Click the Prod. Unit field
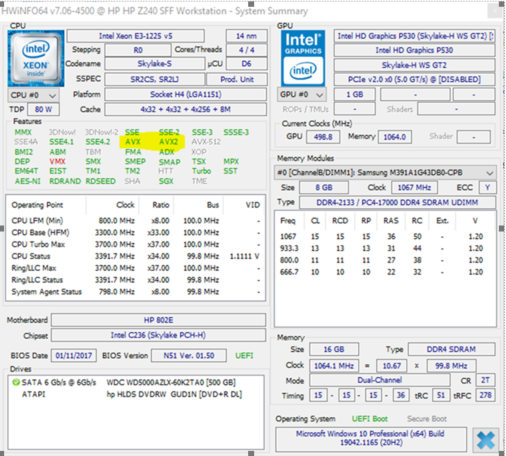Image resolution: width=506 pixels, height=456 pixels. [237, 79]
